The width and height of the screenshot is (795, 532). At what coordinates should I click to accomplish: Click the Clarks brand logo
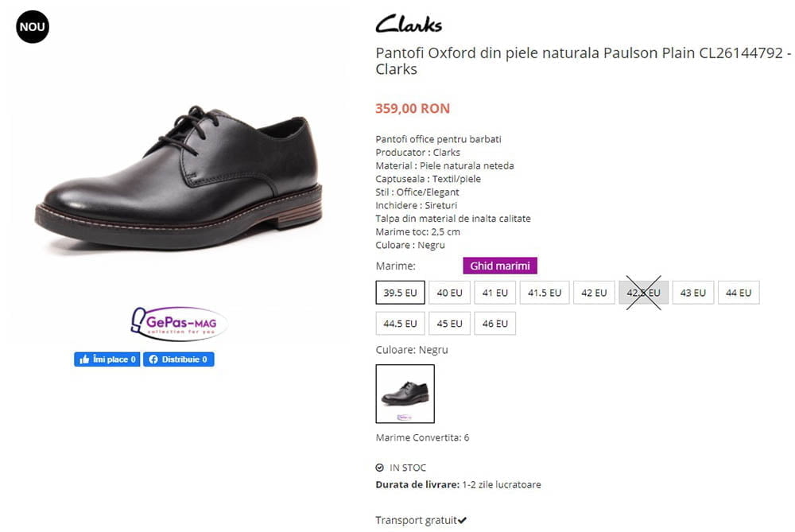409,25
